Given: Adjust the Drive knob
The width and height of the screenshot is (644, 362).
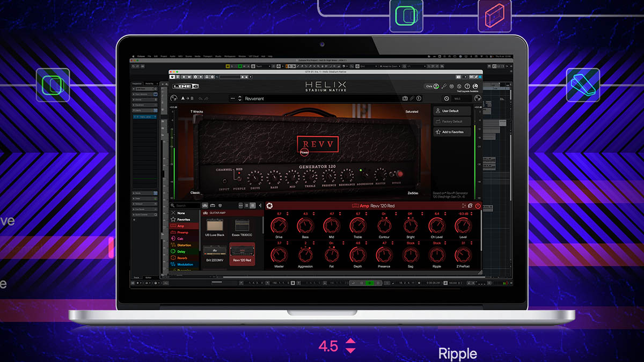Looking at the screenshot, I should pyautogui.click(x=279, y=226).
